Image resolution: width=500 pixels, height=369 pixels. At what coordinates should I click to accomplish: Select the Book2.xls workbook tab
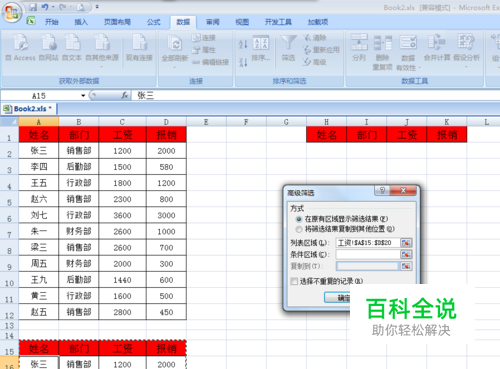tap(29, 109)
